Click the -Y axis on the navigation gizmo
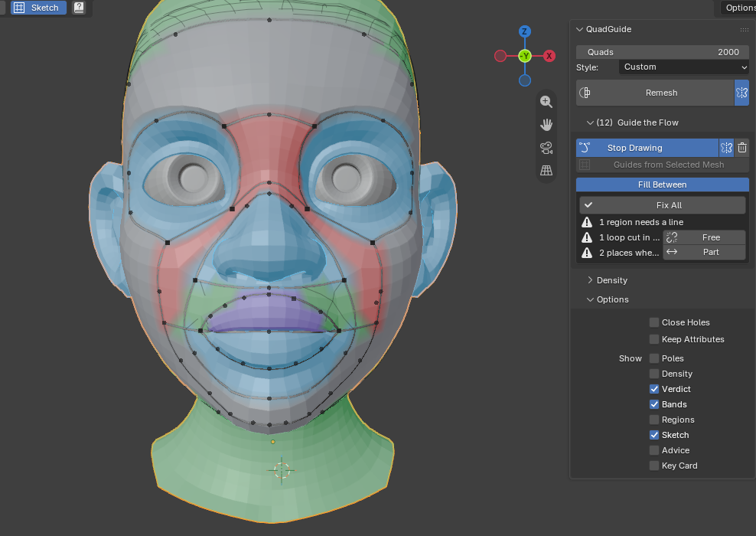This screenshot has width=756, height=536. [x=525, y=56]
